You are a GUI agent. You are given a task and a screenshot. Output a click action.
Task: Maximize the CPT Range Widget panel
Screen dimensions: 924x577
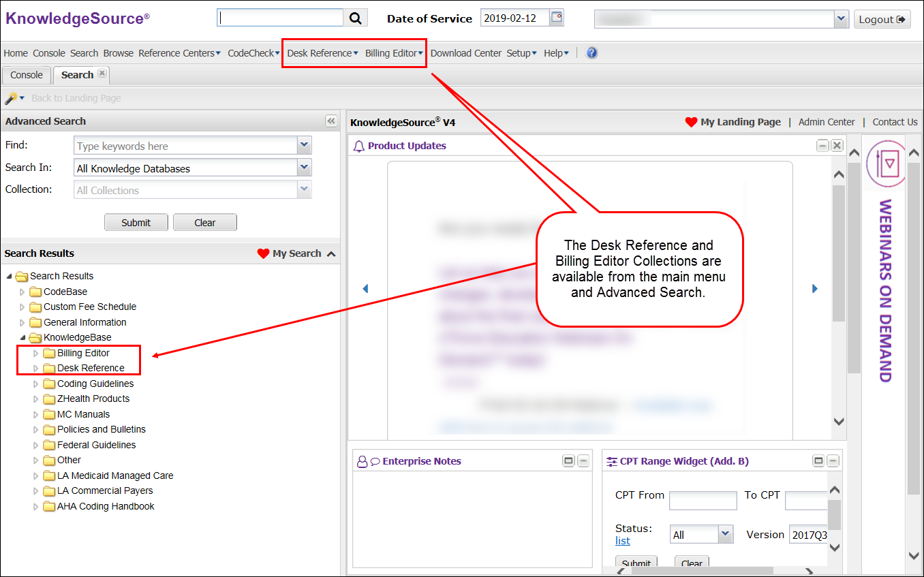pos(818,461)
